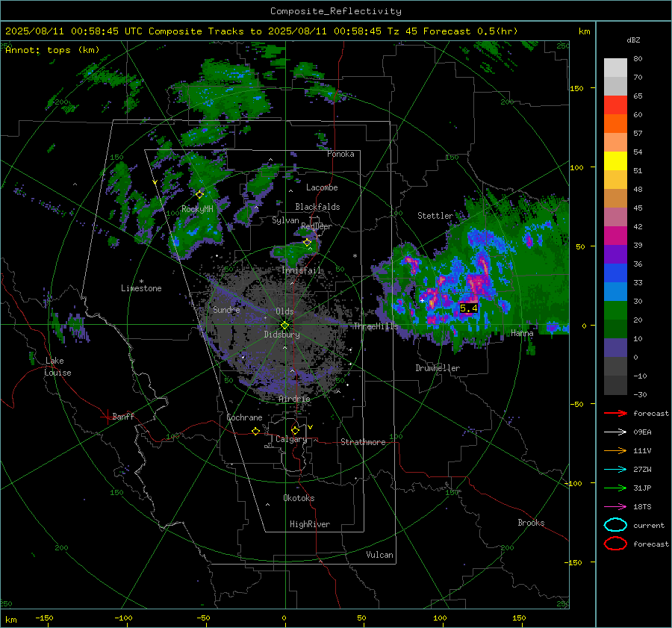Click the cyan 27ZW arrow in legend
The height and width of the screenshot is (628, 672).
pyautogui.click(x=615, y=470)
